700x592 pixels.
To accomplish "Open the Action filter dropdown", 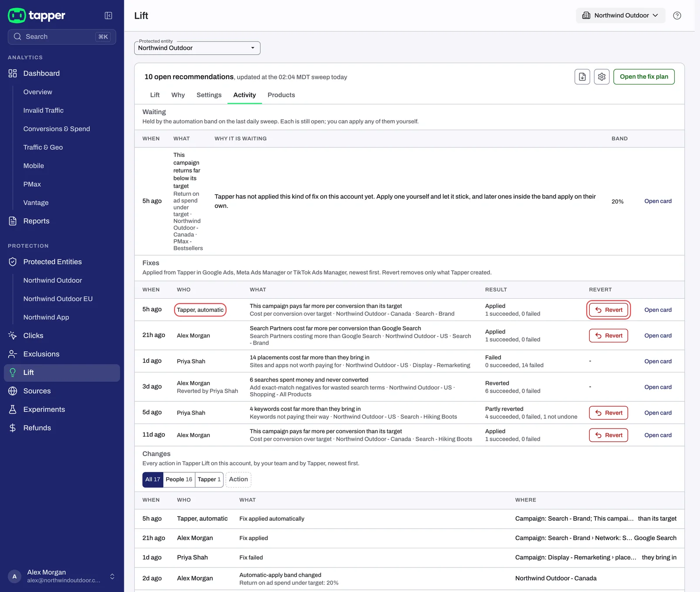I will tap(238, 480).
